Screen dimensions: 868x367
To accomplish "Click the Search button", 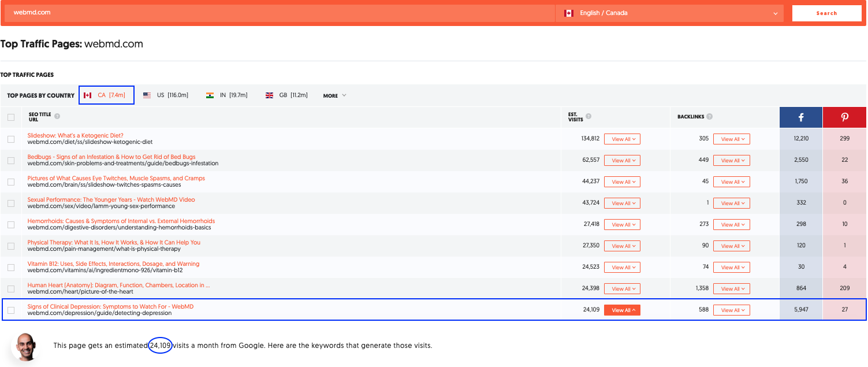I will click(826, 13).
